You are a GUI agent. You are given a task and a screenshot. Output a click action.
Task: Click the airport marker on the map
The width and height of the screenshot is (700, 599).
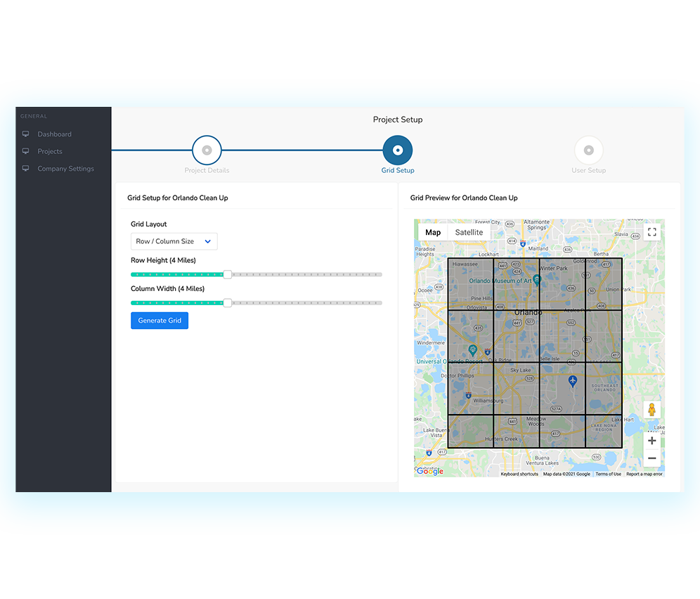point(572,381)
